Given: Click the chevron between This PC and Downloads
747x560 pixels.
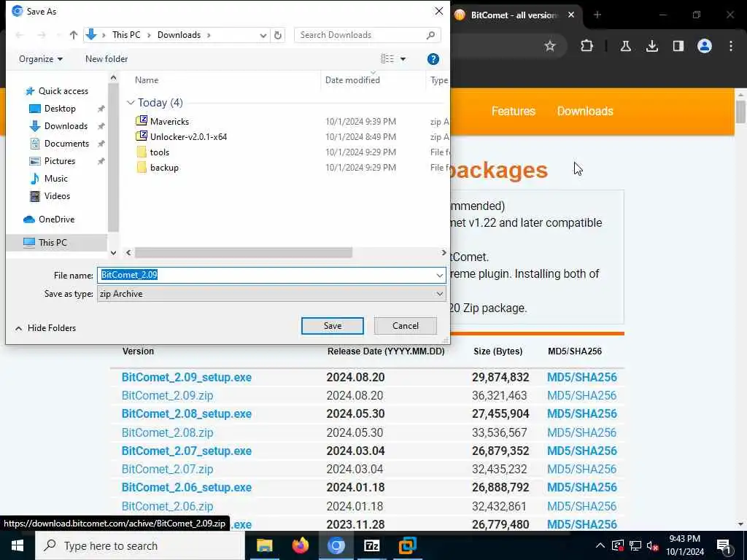Looking at the screenshot, I should [x=149, y=35].
